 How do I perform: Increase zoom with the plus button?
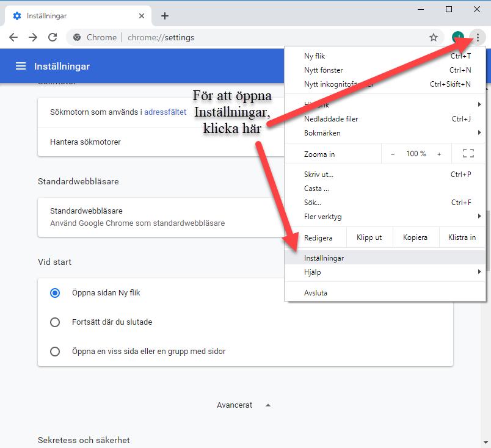pyautogui.click(x=439, y=154)
